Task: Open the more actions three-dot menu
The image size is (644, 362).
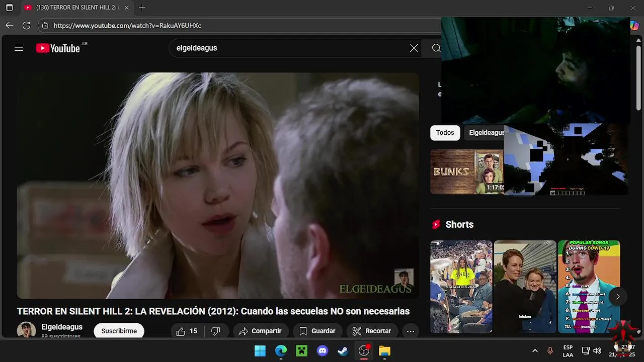Action: [x=411, y=331]
